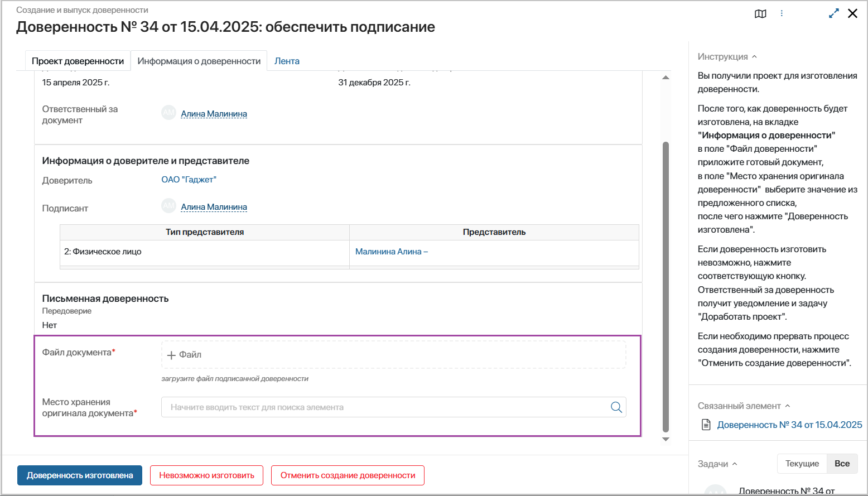Open the ОАО "Гаджет" principal link
The height and width of the screenshot is (496, 868).
[x=189, y=180]
